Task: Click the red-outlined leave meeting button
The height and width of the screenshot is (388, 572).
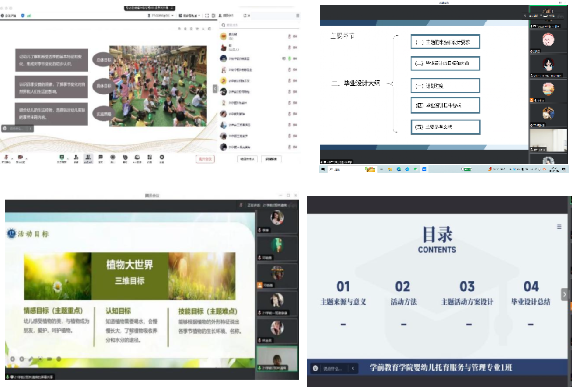Action: 205,159
